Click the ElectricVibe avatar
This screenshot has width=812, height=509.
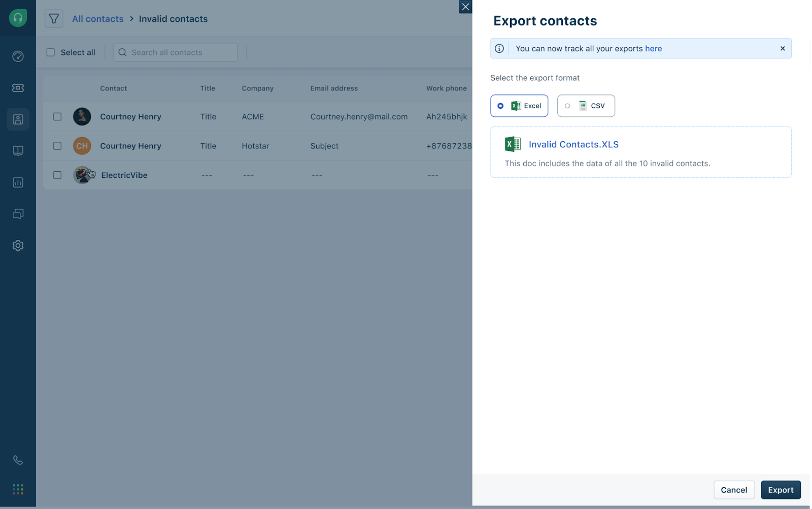[x=82, y=175]
